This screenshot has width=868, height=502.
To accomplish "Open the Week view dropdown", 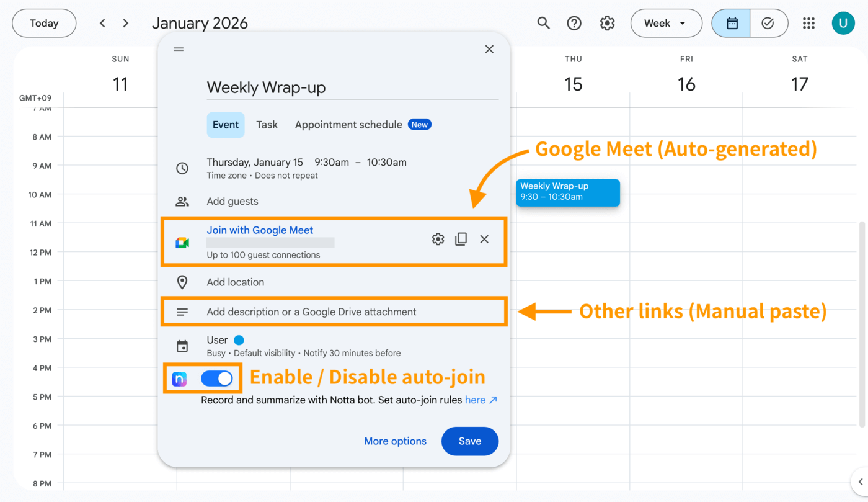I will 666,24.
